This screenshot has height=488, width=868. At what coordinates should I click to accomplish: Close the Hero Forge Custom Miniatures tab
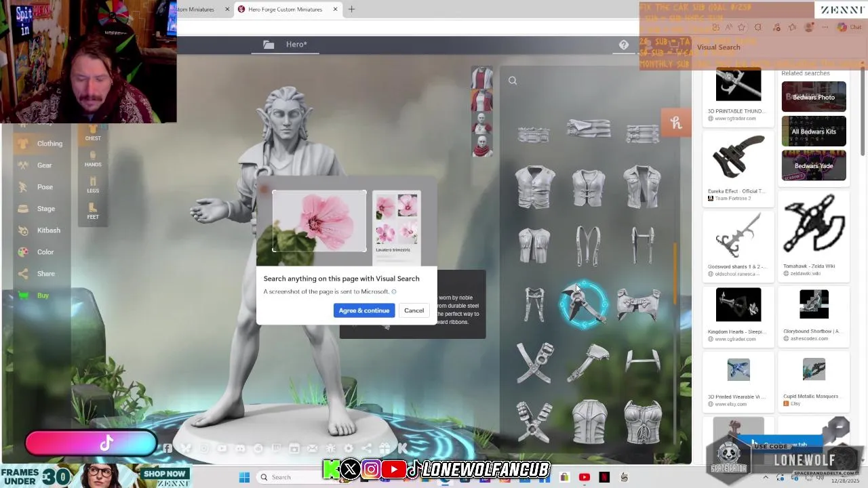point(336,9)
